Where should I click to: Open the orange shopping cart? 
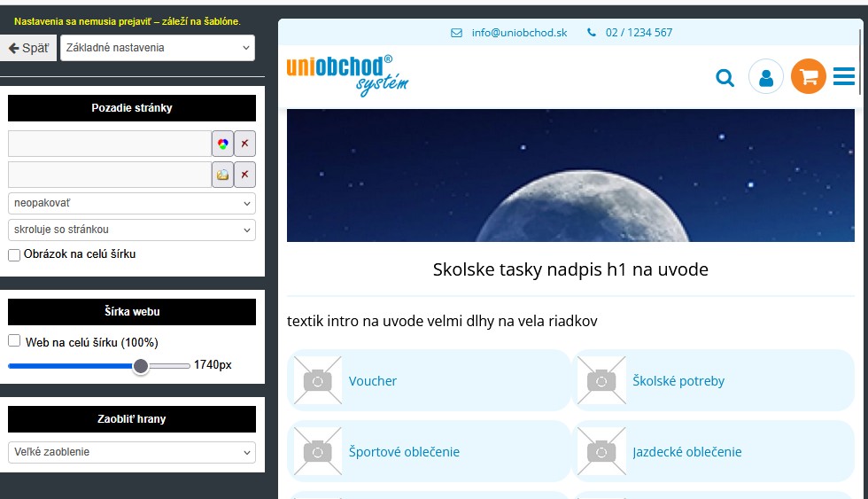point(808,77)
